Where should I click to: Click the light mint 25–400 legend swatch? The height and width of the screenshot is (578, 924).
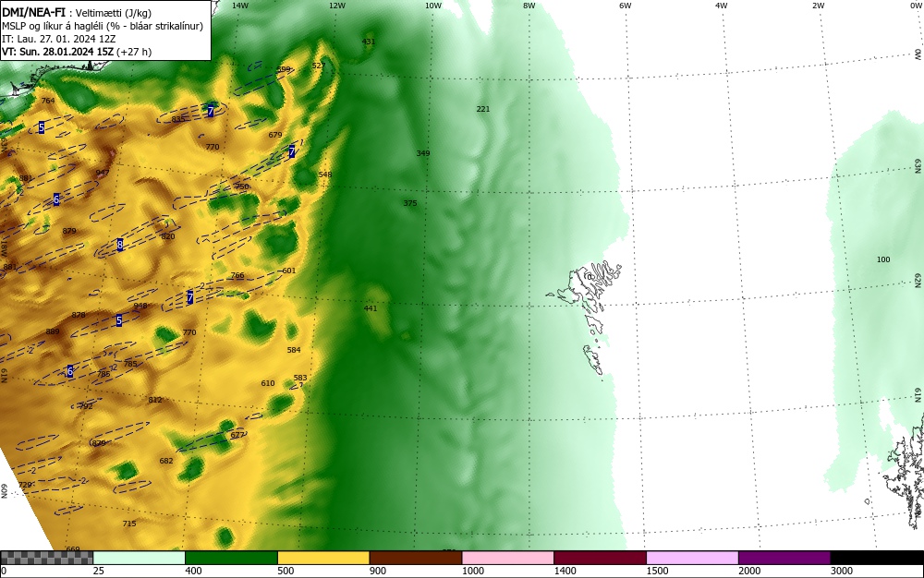[x=140, y=558]
